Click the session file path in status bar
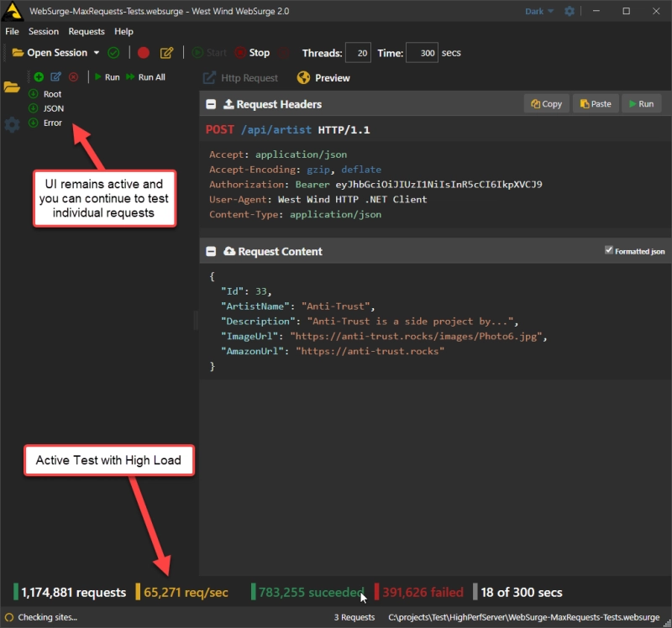 tap(523, 617)
